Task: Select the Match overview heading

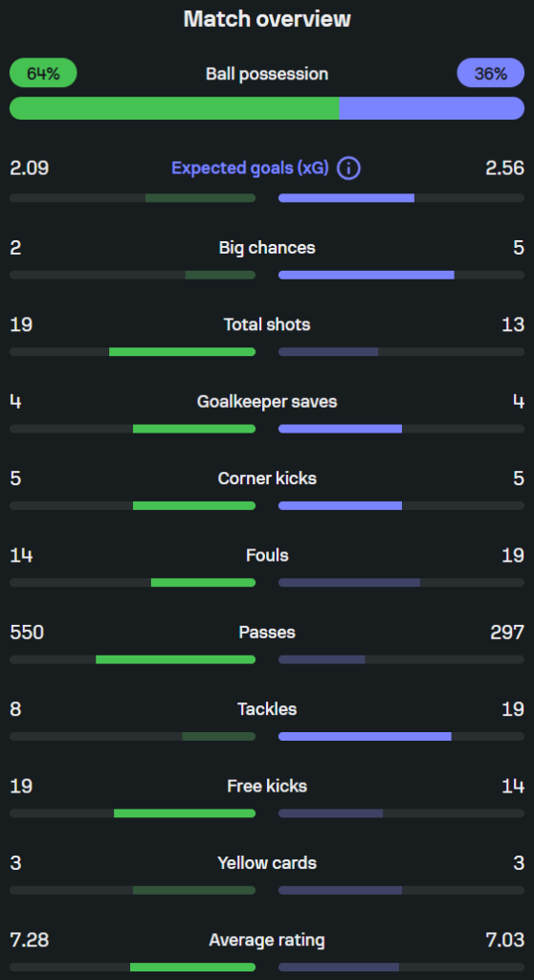Action: click(x=267, y=19)
